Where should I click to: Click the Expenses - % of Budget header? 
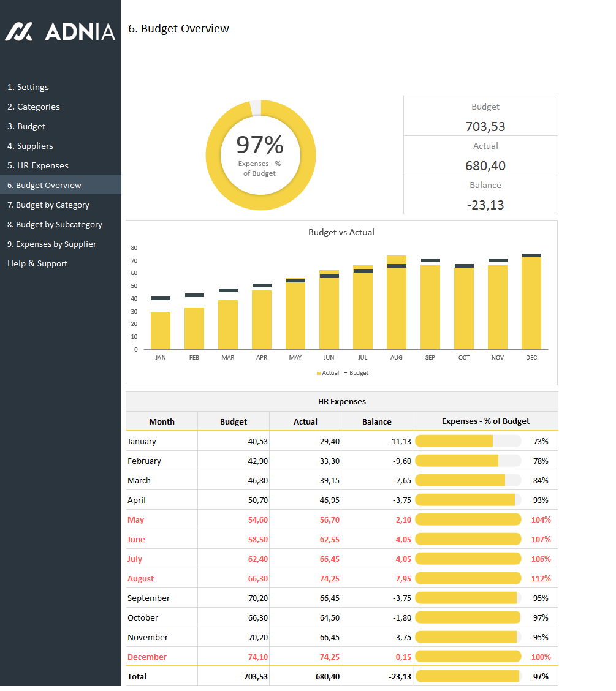click(x=485, y=421)
